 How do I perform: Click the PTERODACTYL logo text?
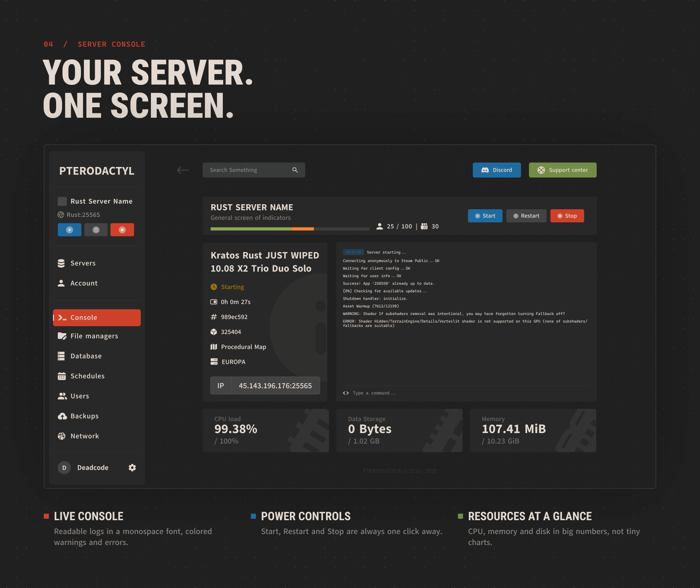coord(97,171)
